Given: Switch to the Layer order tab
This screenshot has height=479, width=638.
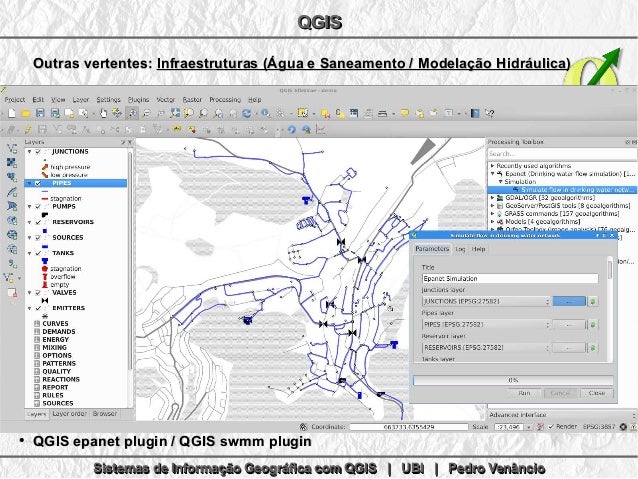Looking at the screenshot, I should pos(69,413).
